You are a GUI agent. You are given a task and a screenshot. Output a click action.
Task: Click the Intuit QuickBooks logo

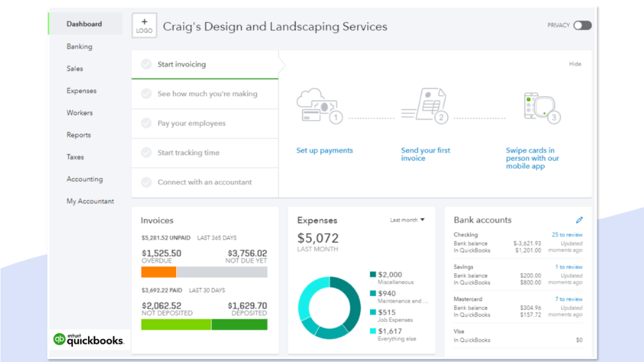[88, 339]
